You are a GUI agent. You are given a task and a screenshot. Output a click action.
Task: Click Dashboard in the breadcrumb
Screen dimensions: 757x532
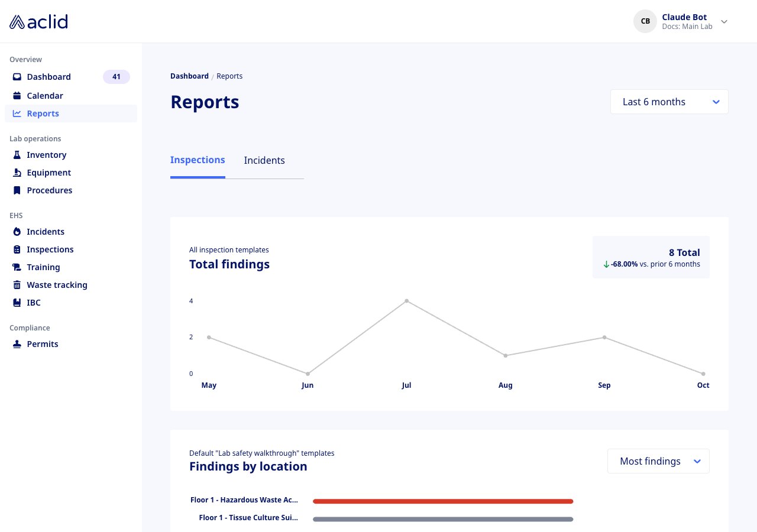(189, 76)
